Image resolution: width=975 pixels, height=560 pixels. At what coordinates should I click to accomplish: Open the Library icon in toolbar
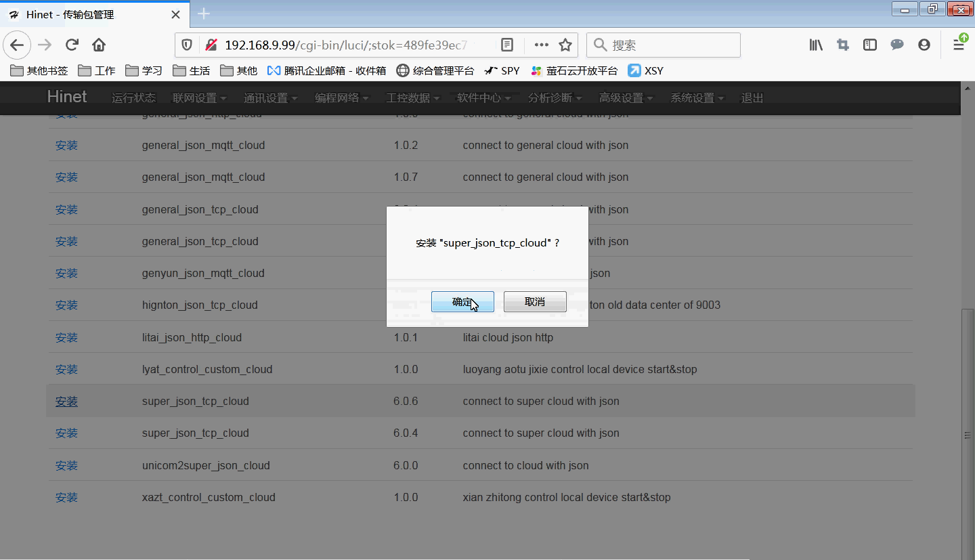pyautogui.click(x=816, y=45)
